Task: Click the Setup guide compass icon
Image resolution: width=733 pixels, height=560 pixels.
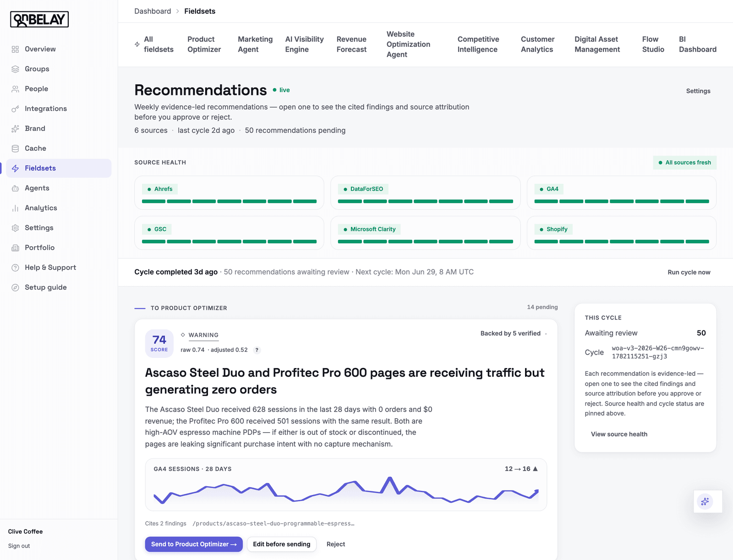Action: pos(15,287)
